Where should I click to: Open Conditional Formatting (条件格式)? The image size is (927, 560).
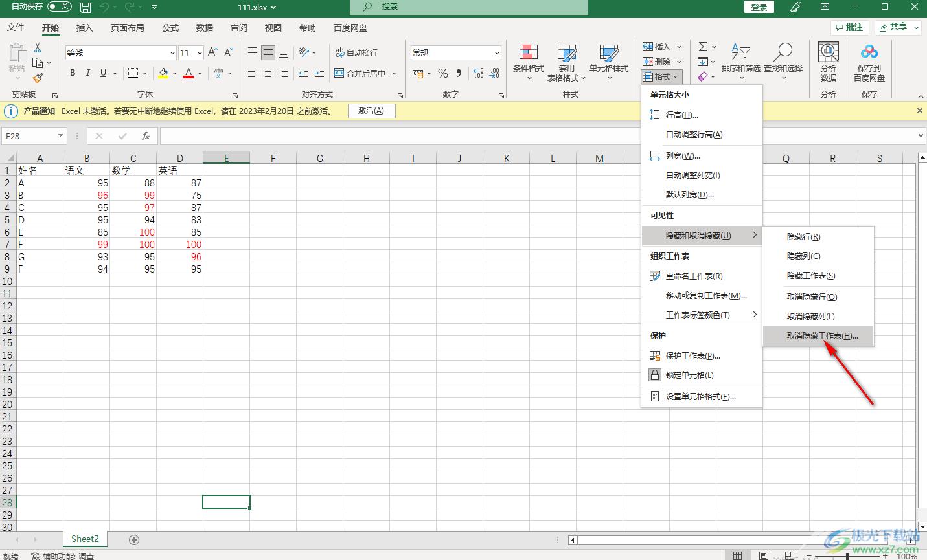(x=529, y=62)
